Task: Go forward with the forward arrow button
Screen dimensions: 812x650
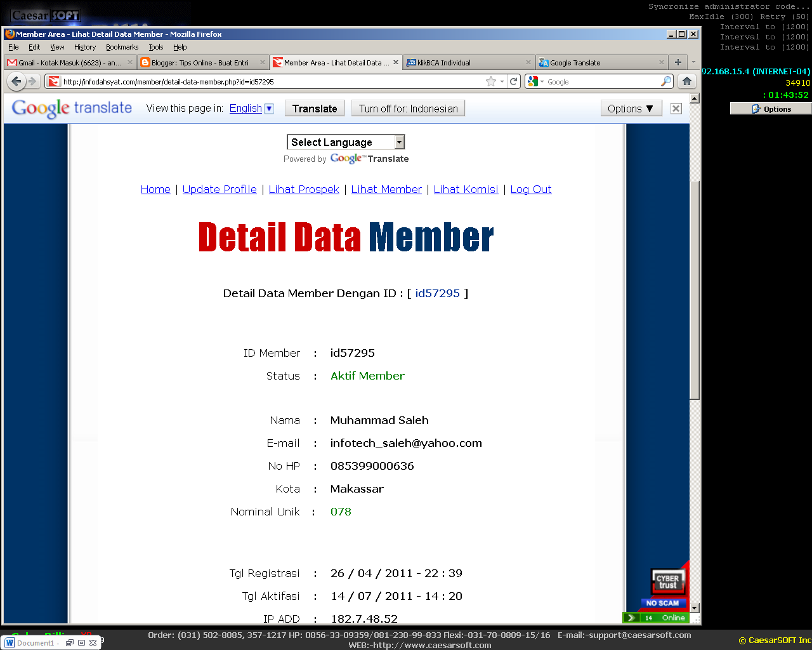Action: pyautogui.click(x=32, y=81)
